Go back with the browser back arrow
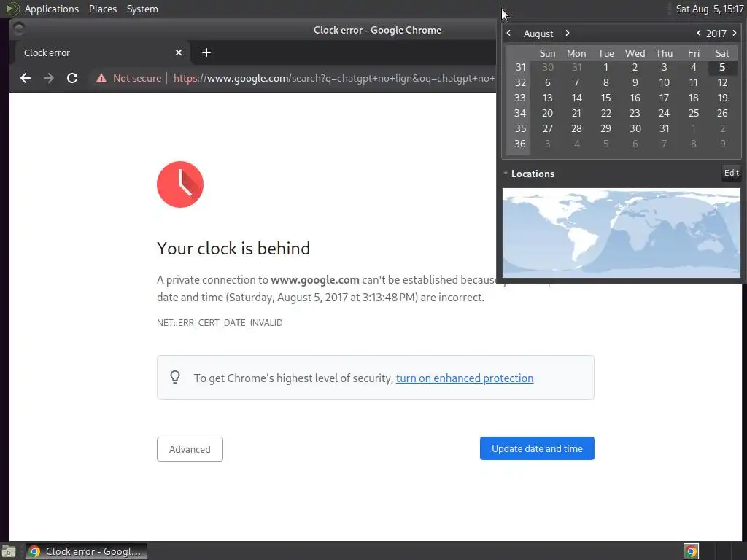Image resolution: width=747 pixels, height=560 pixels. pyautogui.click(x=26, y=78)
